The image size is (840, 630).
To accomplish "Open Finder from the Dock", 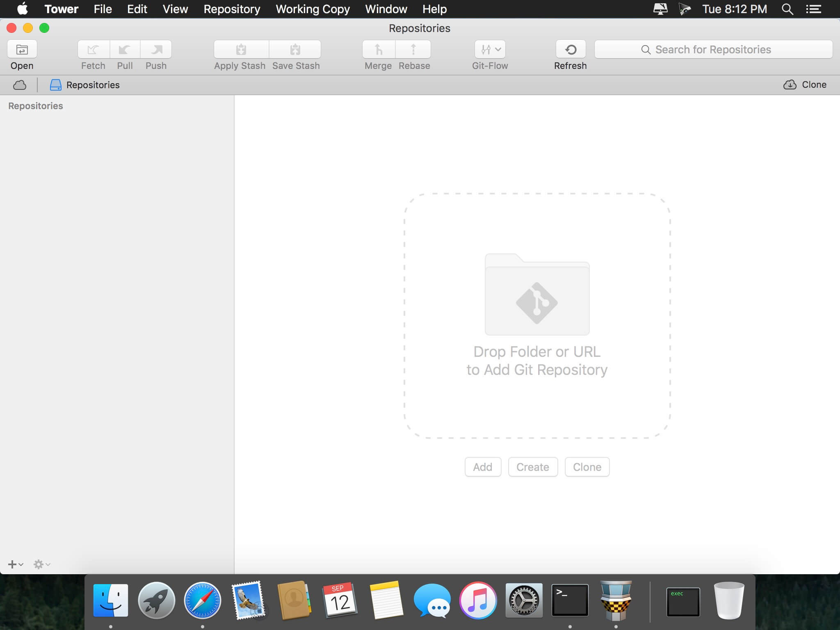I will coord(111,600).
